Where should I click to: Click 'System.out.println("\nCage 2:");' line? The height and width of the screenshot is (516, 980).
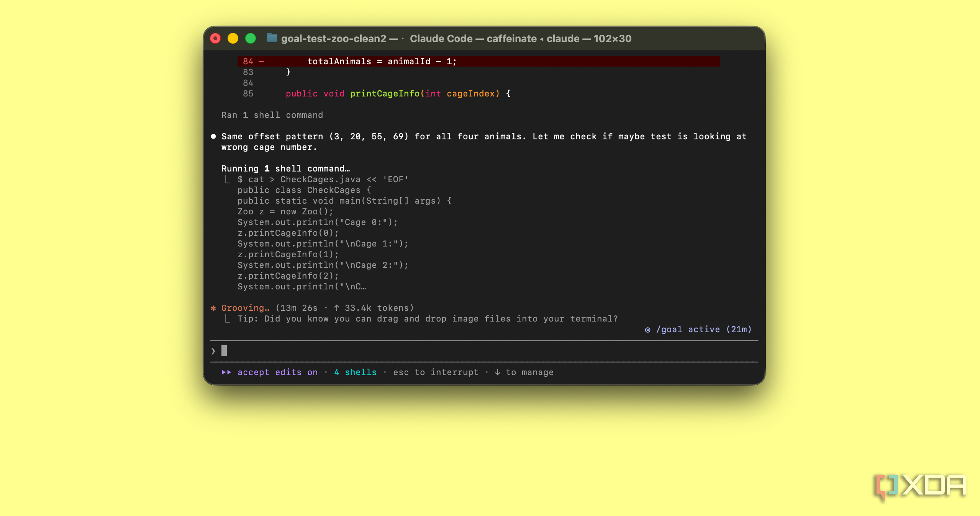pos(323,265)
